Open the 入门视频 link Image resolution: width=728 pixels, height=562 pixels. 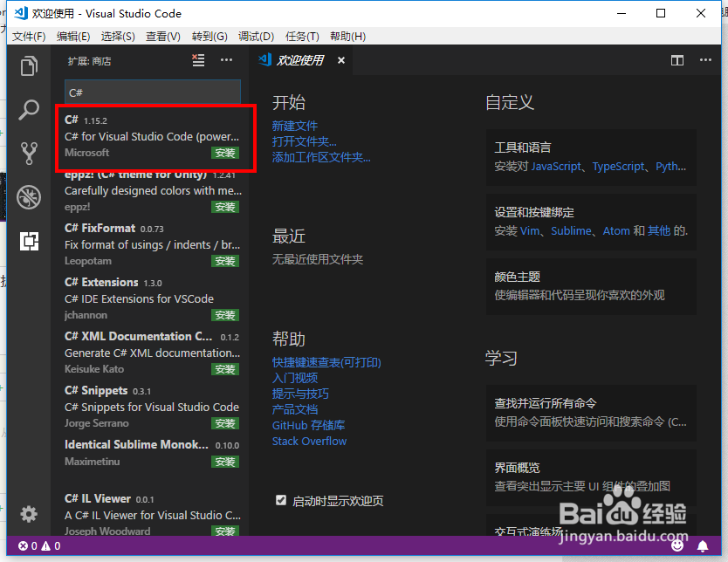tap(295, 378)
